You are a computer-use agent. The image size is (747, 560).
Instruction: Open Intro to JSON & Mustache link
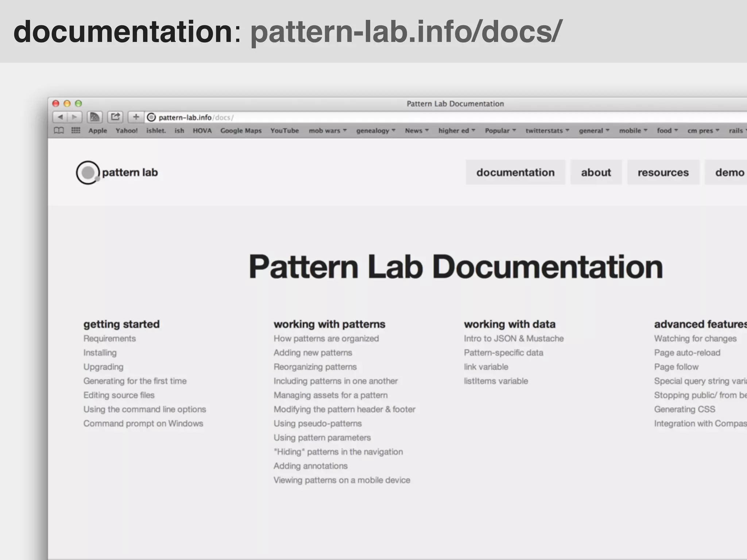[514, 338]
